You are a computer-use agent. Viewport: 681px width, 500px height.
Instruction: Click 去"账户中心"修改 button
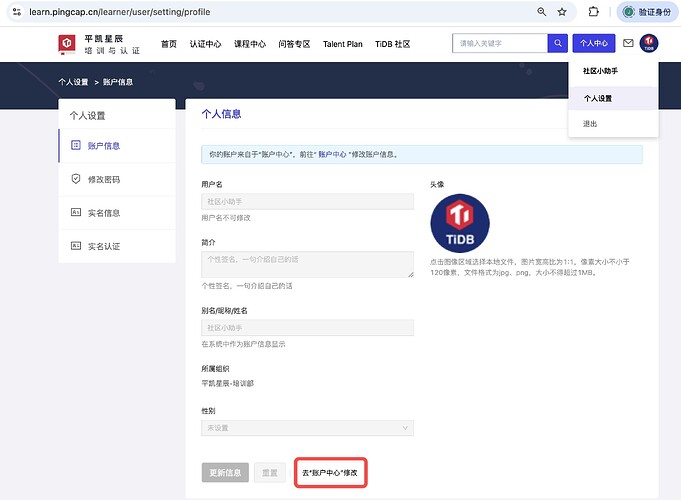[x=331, y=473]
